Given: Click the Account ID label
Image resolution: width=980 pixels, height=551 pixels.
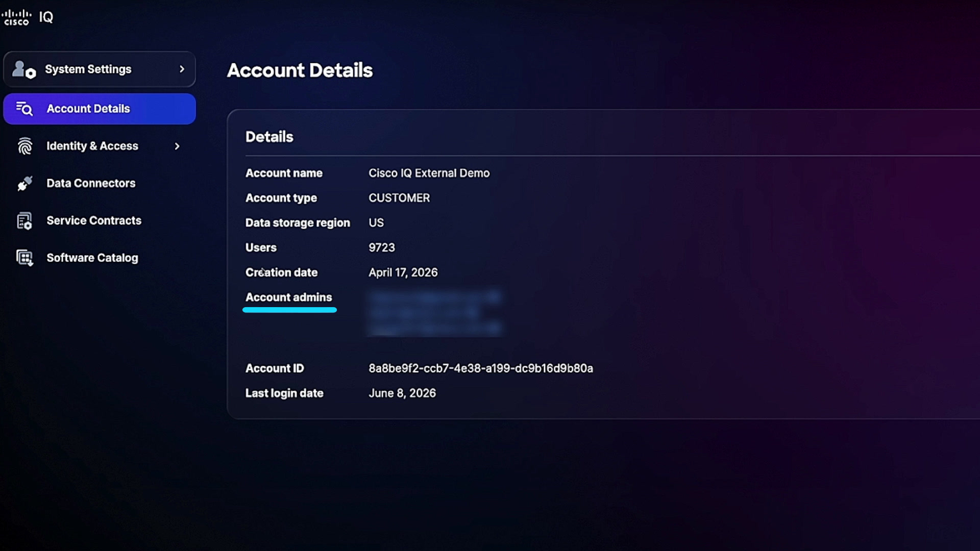Looking at the screenshot, I should click(275, 368).
